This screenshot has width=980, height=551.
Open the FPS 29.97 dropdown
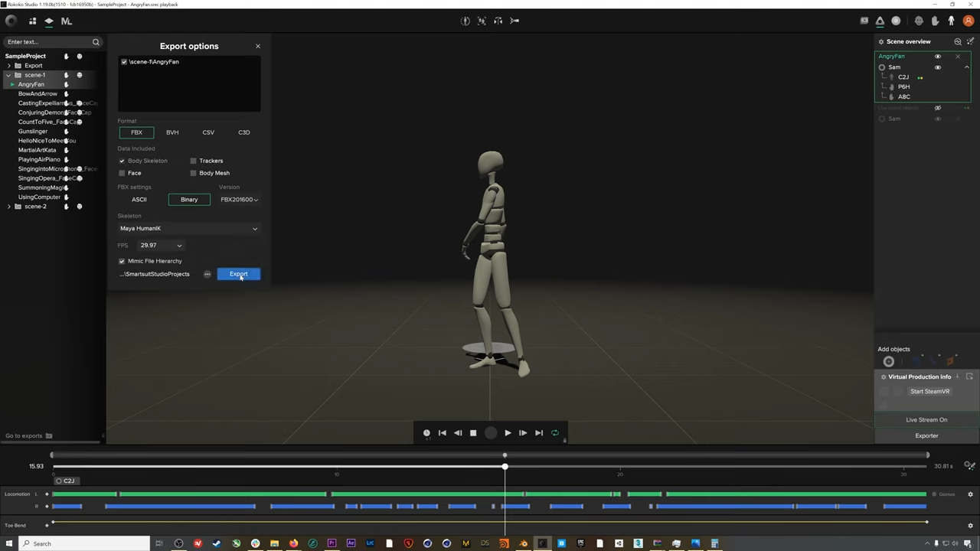(x=161, y=246)
